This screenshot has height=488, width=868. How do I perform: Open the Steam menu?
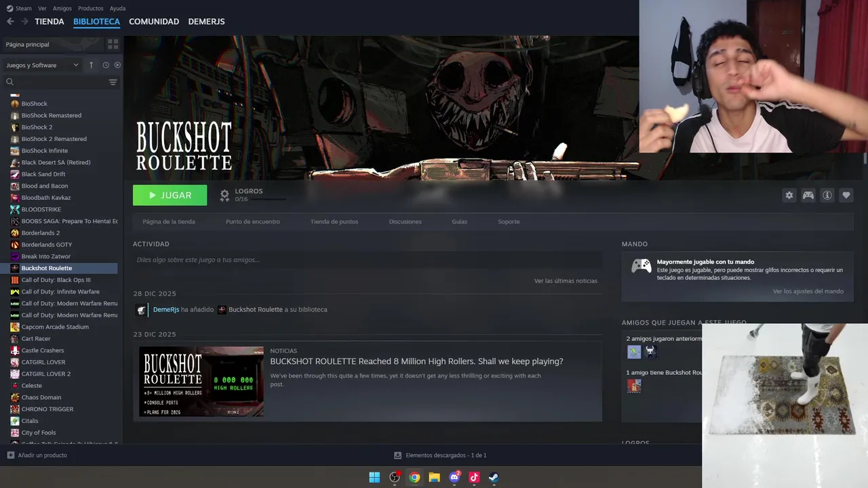20,8
